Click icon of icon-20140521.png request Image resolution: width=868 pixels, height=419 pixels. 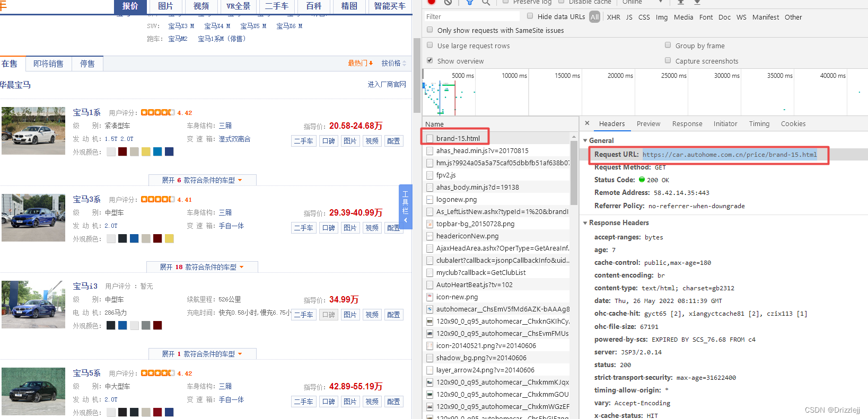[430, 345]
